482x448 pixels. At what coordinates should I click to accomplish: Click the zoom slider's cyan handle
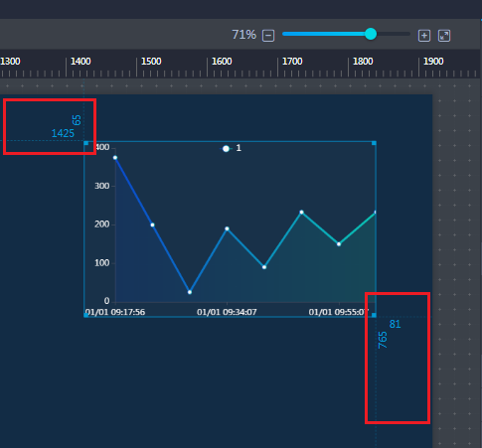tap(371, 34)
